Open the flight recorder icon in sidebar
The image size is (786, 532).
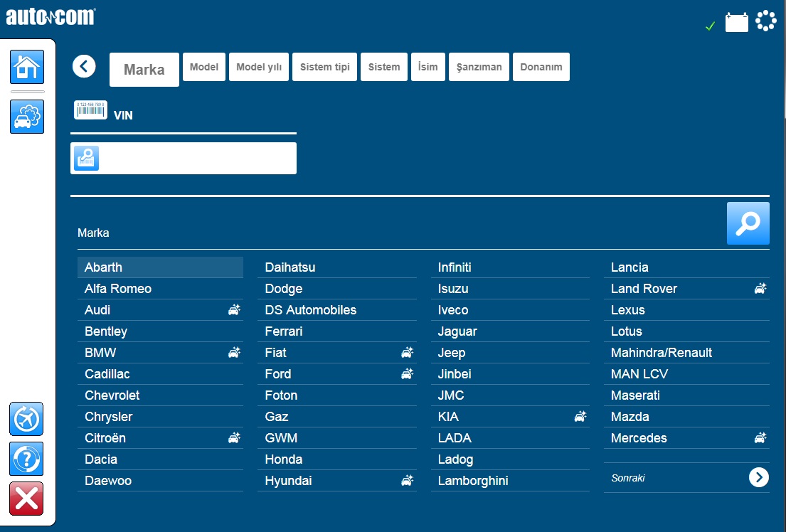27,419
